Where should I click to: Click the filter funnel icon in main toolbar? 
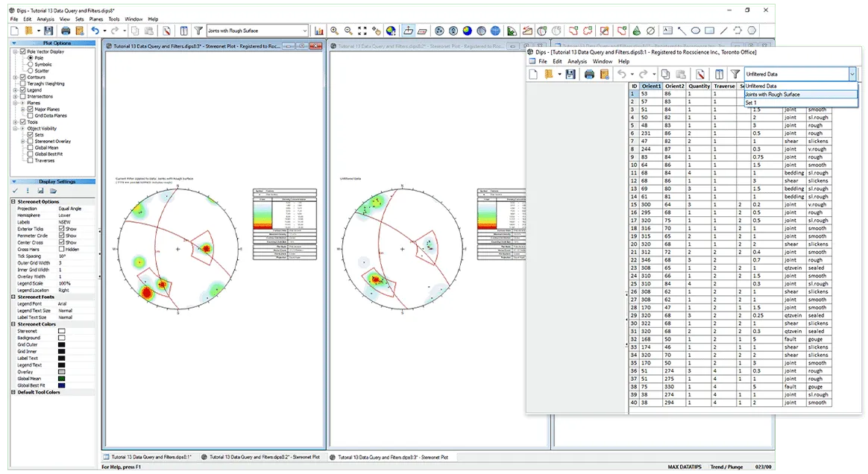click(198, 31)
